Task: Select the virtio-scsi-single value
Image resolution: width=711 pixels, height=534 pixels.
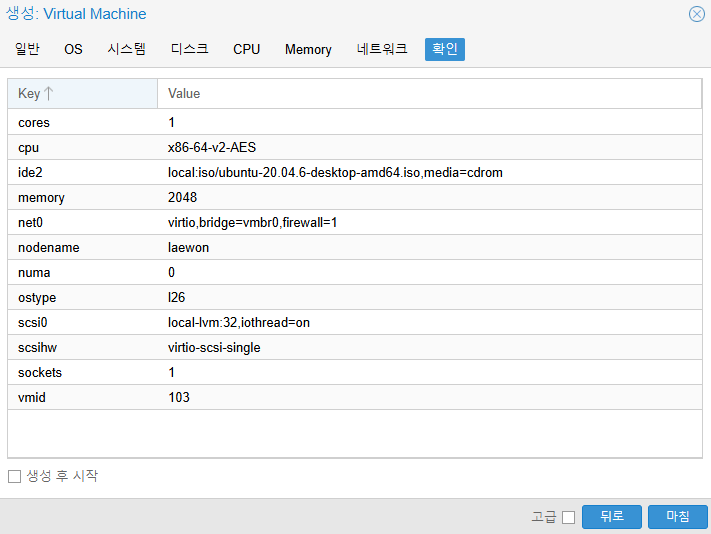Action: click(x=214, y=348)
